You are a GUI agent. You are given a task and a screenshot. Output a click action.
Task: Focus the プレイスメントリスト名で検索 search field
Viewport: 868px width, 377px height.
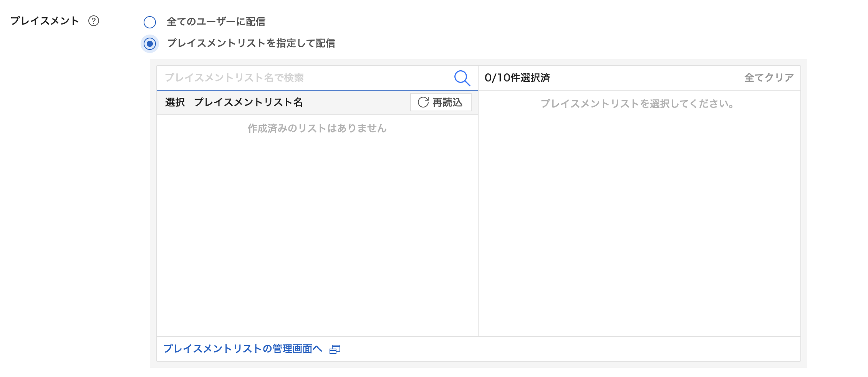303,78
